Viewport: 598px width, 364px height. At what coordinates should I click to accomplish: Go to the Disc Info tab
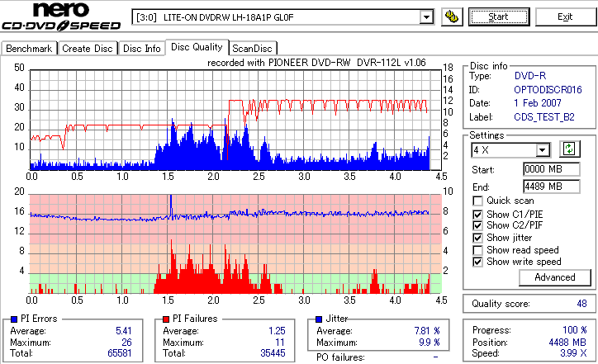tap(142, 49)
